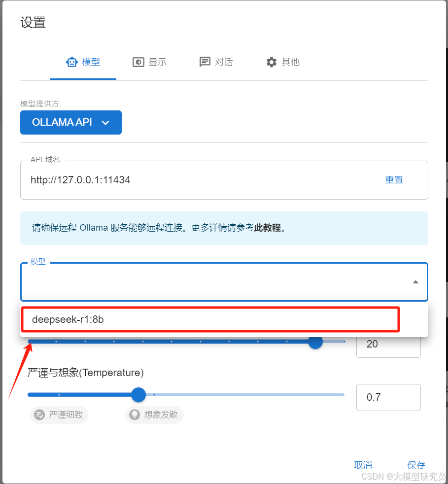Select the 严谨细致 preset chip
Image resolution: width=448 pixels, height=484 pixels.
pos(59,415)
